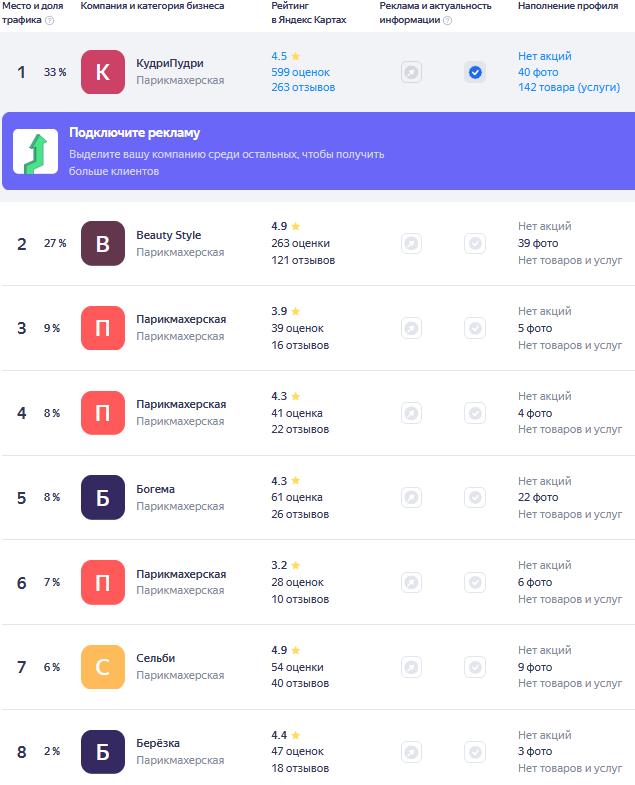
Task: Click the 27 % traffic share value
Action: point(55,243)
